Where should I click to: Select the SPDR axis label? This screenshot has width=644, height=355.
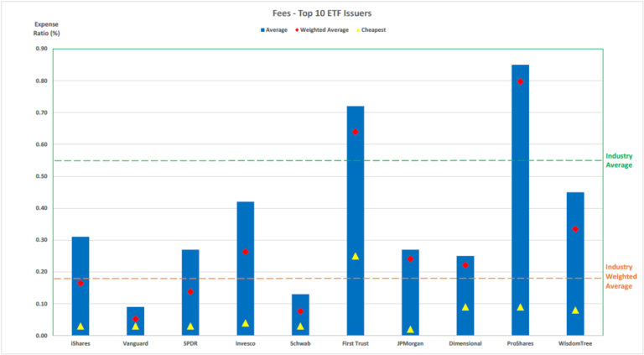click(x=190, y=343)
